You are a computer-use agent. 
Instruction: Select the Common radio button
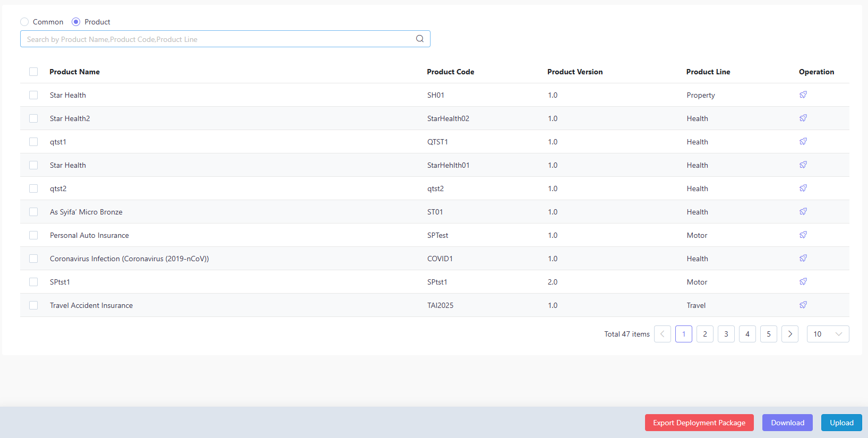click(24, 22)
